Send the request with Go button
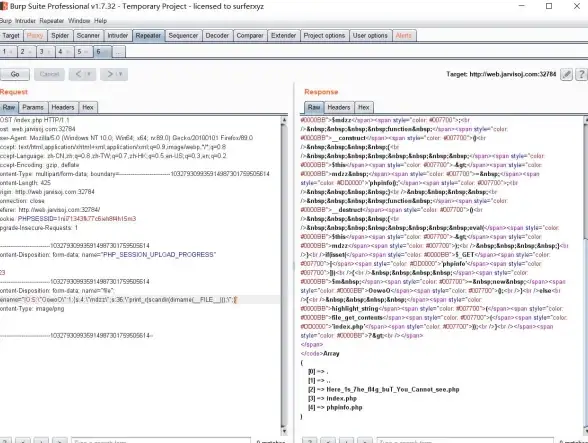Screen dimensions: 588x443 tap(15, 74)
